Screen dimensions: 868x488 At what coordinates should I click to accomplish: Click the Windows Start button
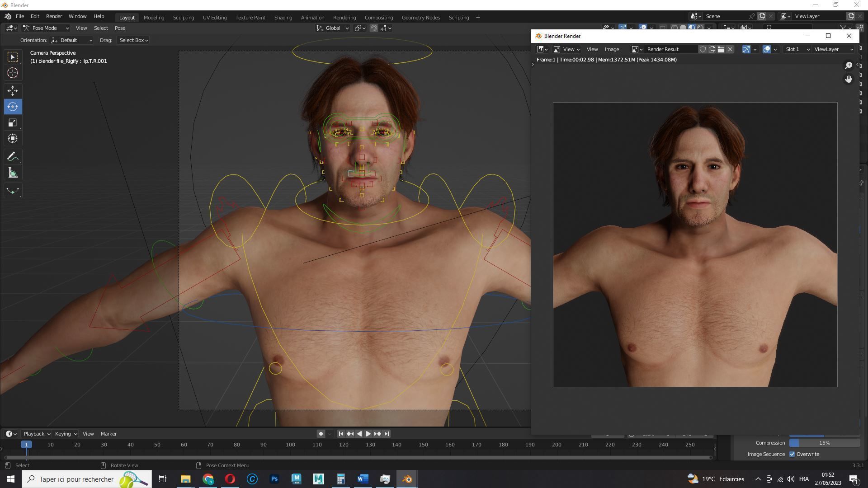pos(11,479)
